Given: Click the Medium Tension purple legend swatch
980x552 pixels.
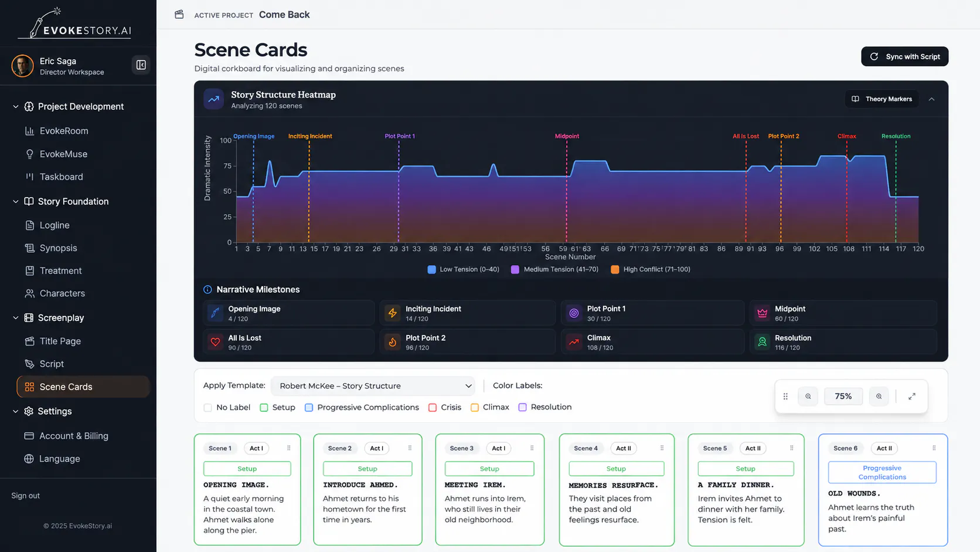Looking at the screenshot, I should (x=515, y=270).
